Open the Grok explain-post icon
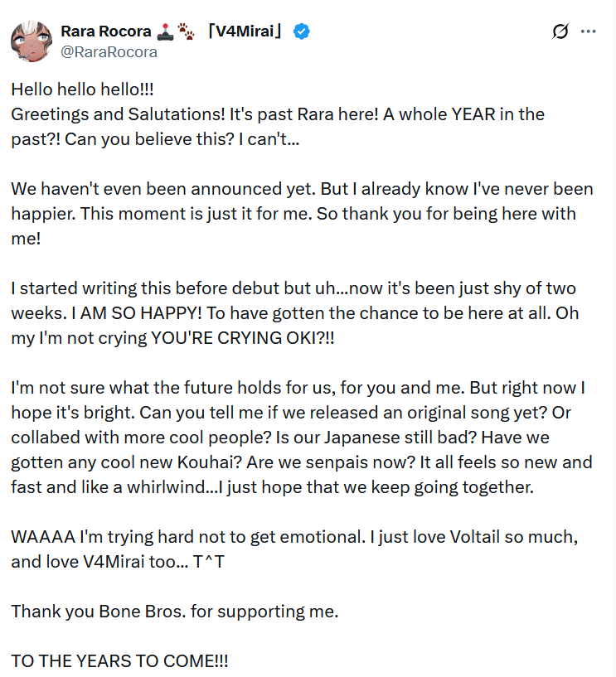 tap(560, 31)
